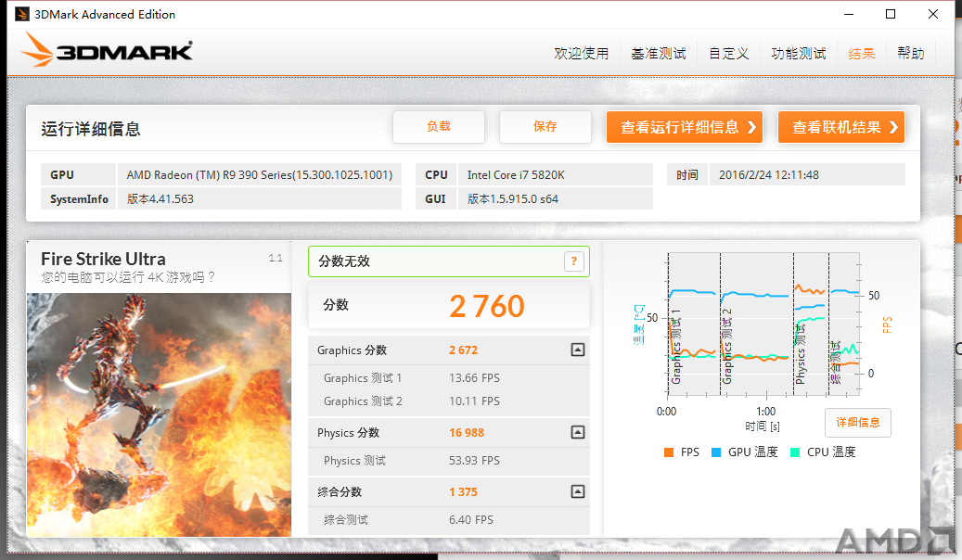Click the CPU value Intel Core i7 5820K
This screenshot has width=962, height=560.
click(516, 175)
